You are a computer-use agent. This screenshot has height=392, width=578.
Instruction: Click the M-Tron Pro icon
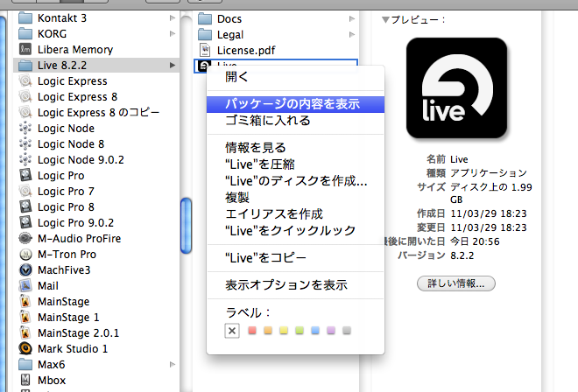(25, 255)
